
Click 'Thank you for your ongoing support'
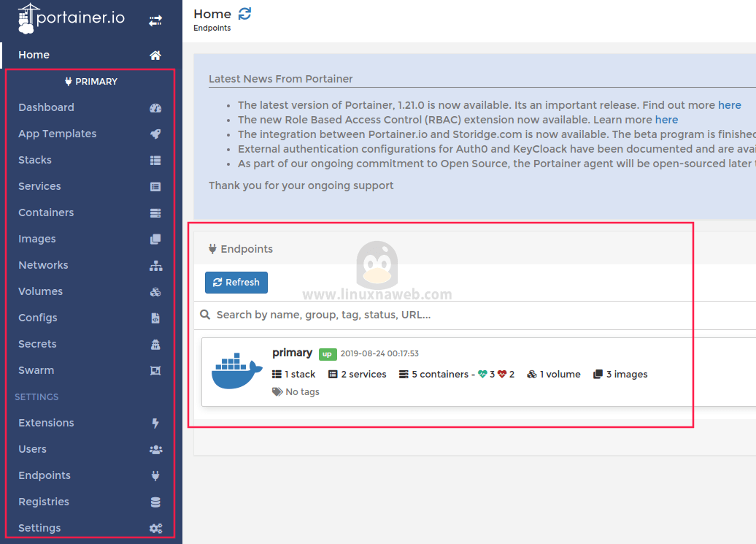301,185
